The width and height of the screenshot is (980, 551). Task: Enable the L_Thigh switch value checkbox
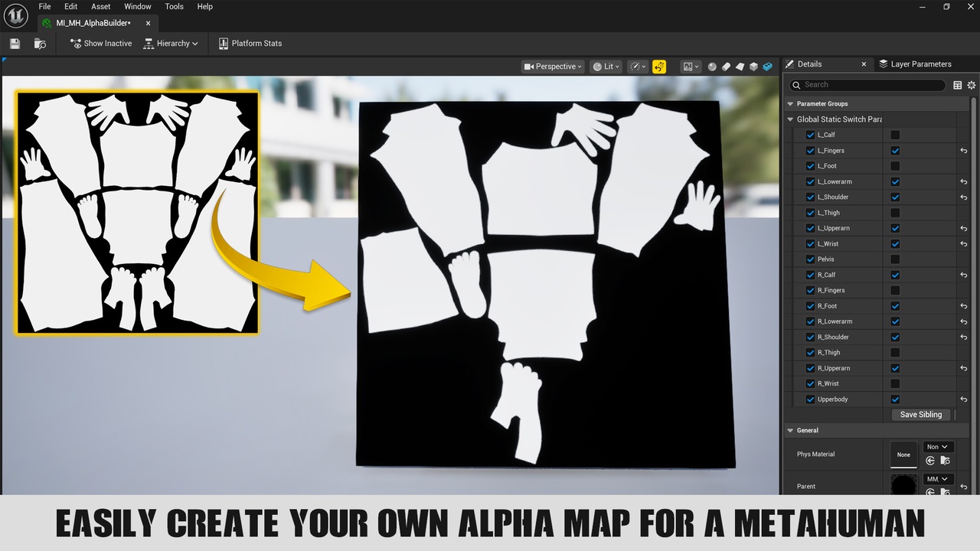[x=895, y=213]
